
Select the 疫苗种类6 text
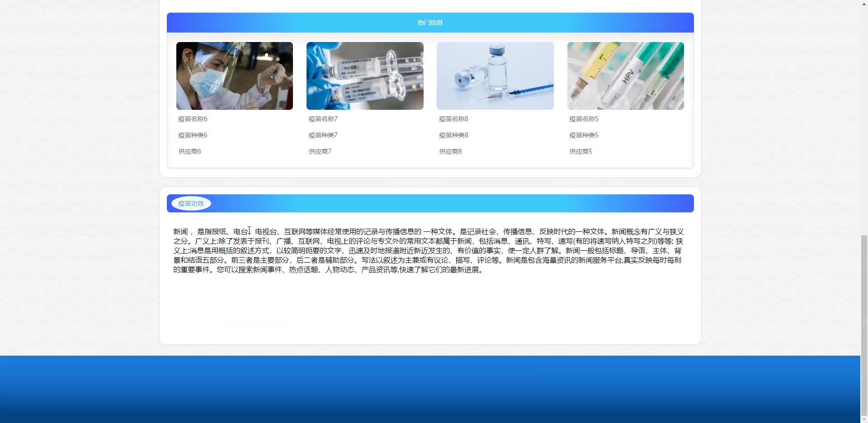pyautogui.click(x=193, y=135)
